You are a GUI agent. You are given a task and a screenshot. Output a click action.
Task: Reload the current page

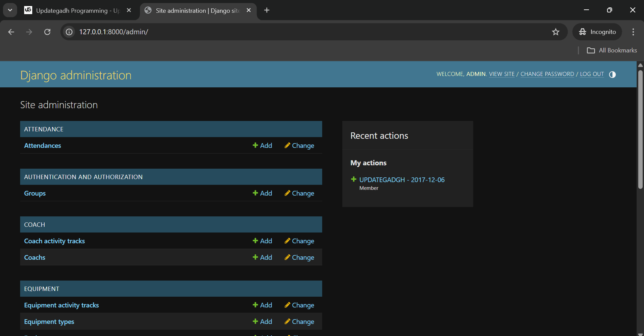pos(47,32)
